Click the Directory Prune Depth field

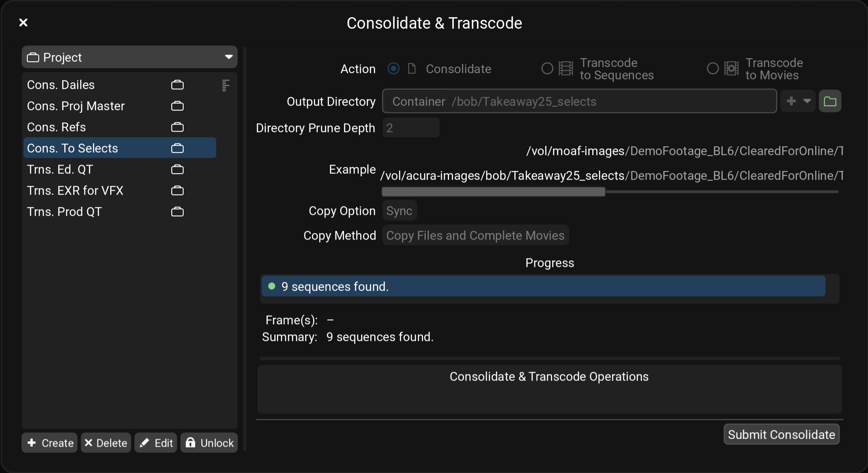point(410,128)
